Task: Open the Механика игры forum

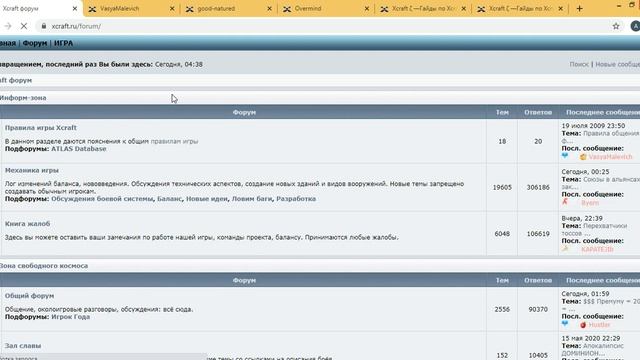Action: tap(32, 170)
